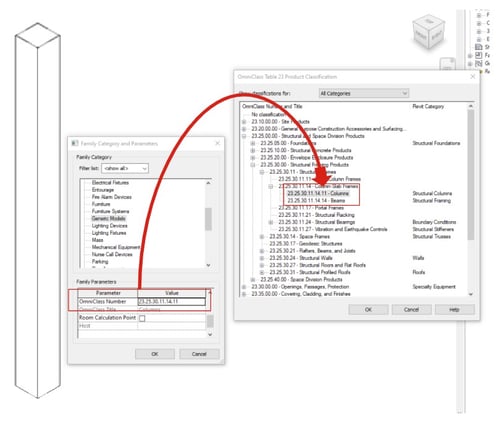The image size is (500, 422).
Task: Click the ViewCube navigation cube
Action: coord(429,33)
